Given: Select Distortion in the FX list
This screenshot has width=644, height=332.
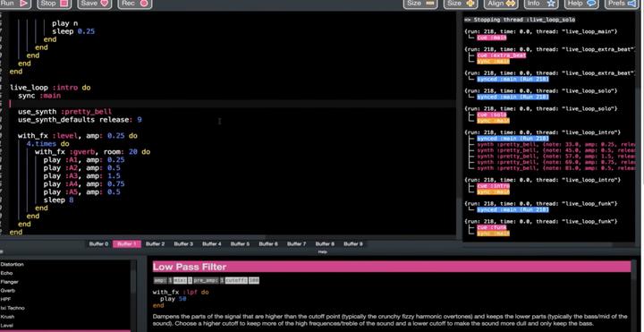Looking at the screenshot, I should pos(13,265).
